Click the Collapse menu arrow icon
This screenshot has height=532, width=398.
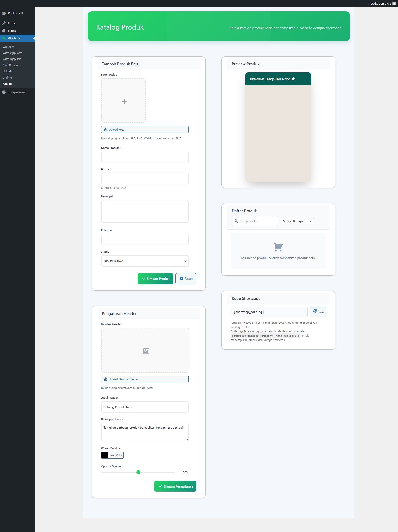[x=4, y=92]
